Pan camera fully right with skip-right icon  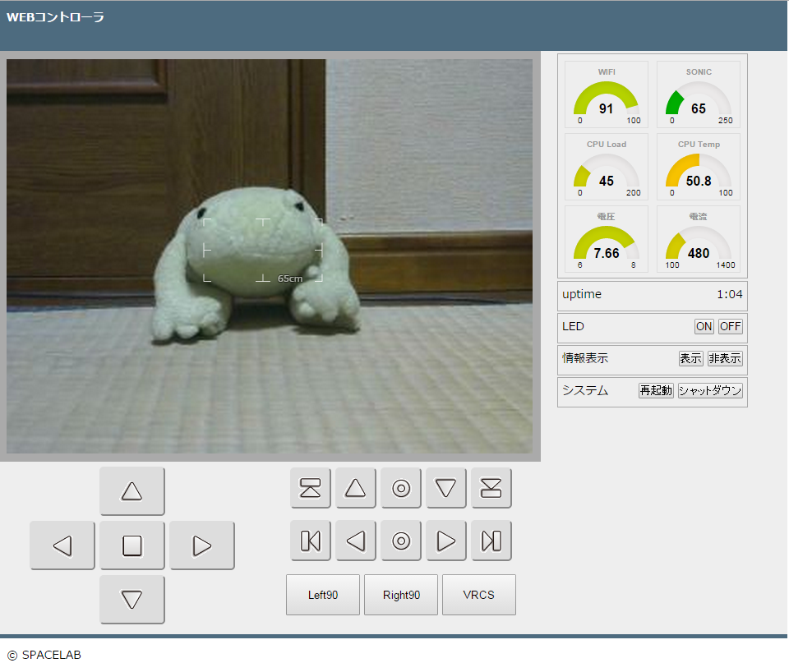(x=491, y=541)
